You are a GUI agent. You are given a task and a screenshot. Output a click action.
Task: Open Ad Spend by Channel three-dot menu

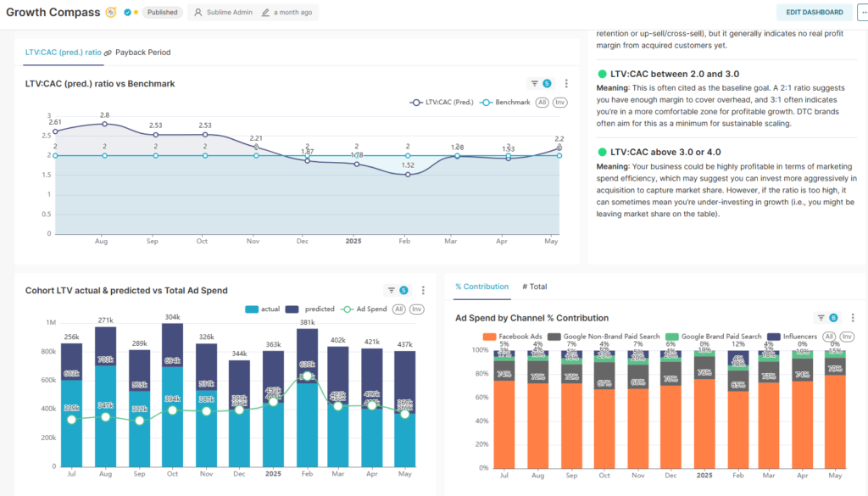click(853, 318)
